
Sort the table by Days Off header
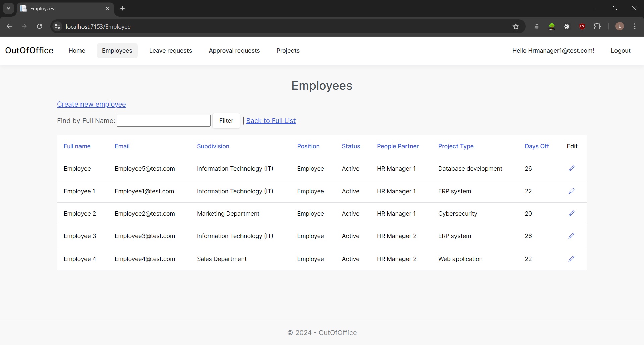[537, 146]
